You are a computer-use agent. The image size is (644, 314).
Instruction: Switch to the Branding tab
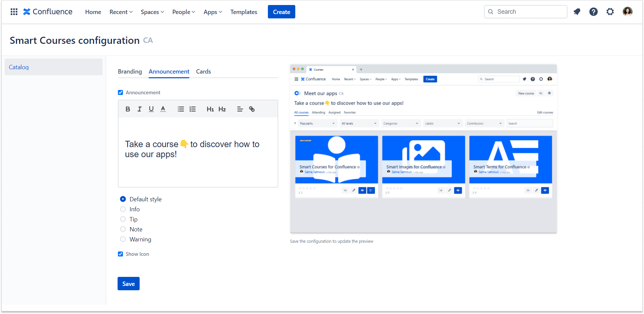point(130,72)
